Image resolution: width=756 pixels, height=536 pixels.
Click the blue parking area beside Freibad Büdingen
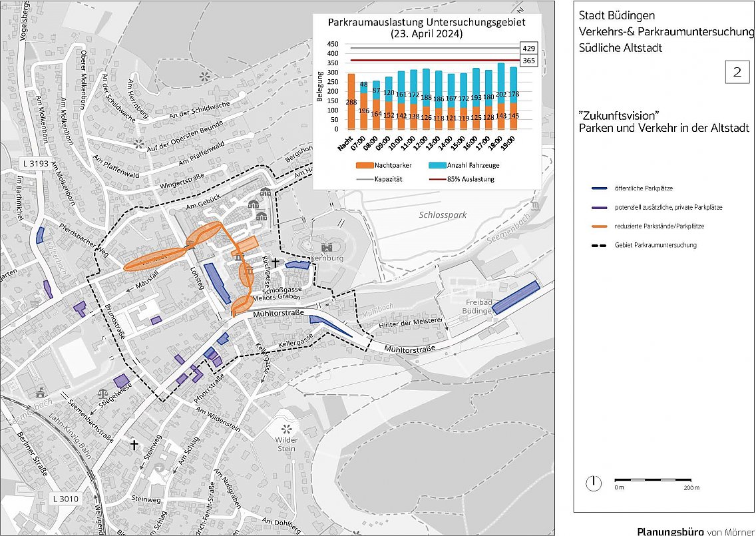pos(515,297)
